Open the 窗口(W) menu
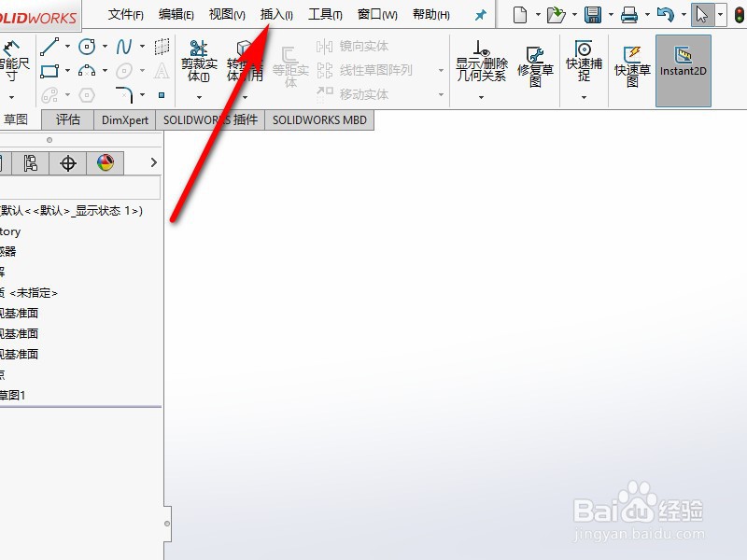This screenshot has width=747, height=560. [377, 15]
